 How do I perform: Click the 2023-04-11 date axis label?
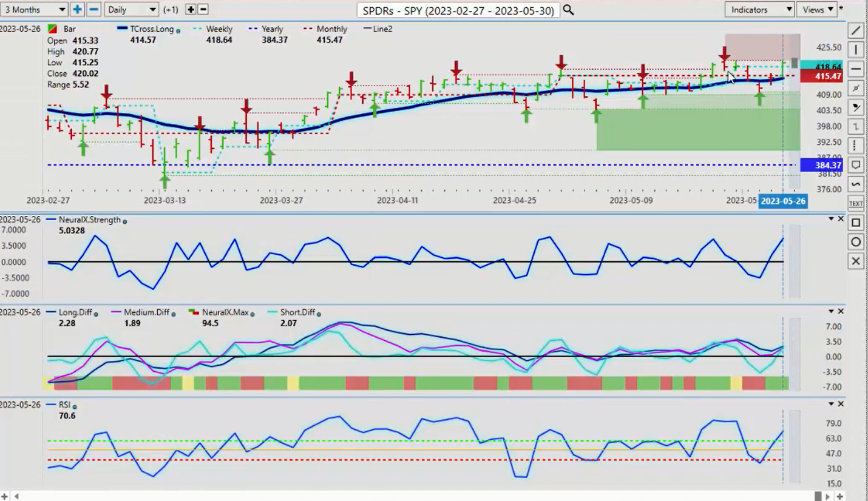click(x=398, y=200)
